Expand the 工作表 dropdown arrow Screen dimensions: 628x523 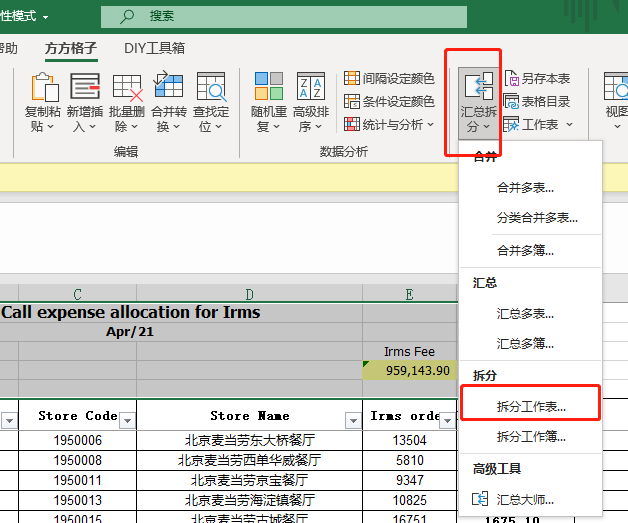coord(570,125)
